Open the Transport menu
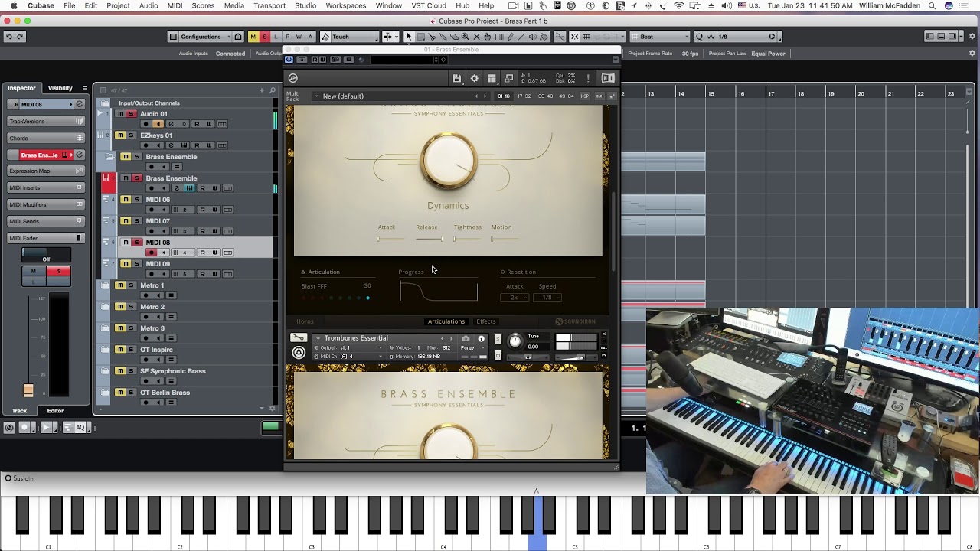 point(269,5)
